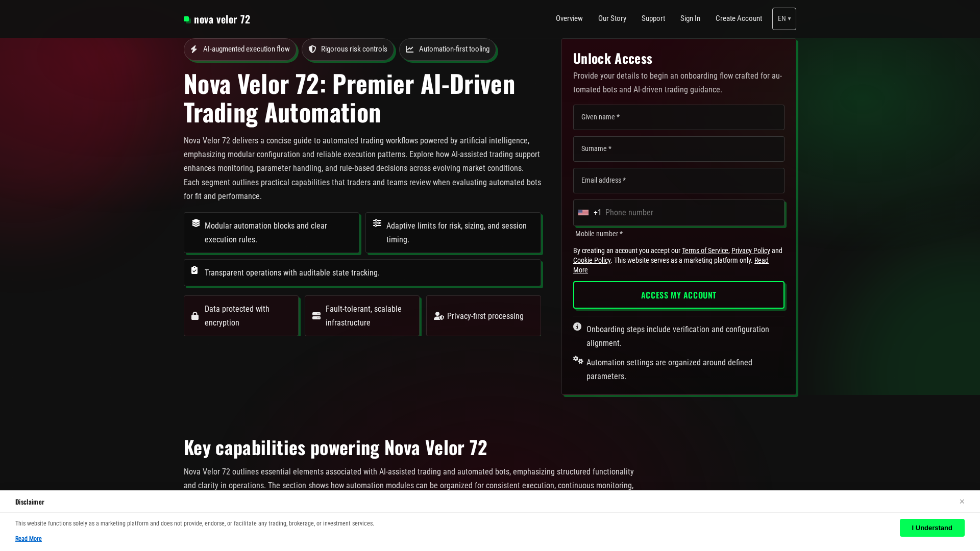980x551 pixels.
Task: Click the Disclaimer title text
Action: pos(30,502)
